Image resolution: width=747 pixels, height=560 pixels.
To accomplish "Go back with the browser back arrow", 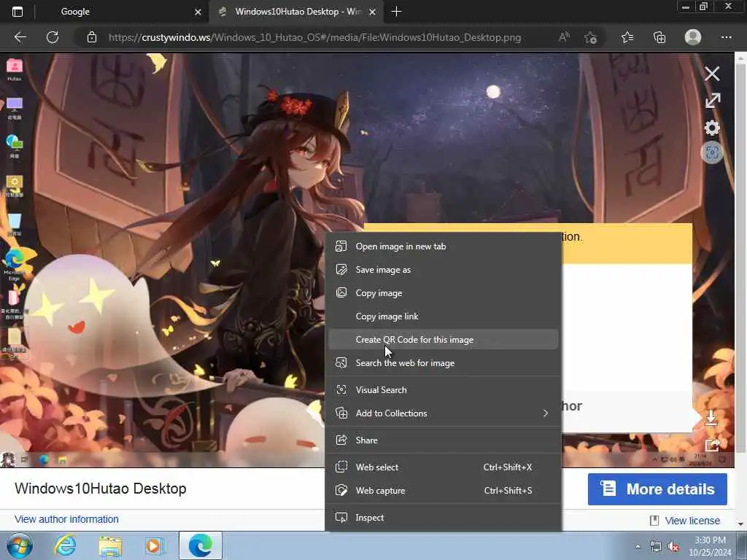I will pos(20,37).
